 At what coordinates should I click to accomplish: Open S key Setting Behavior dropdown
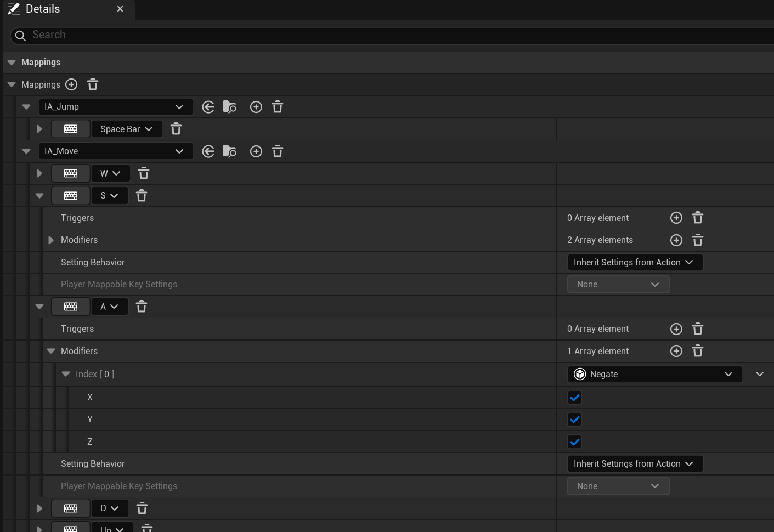tap(635, 262)
